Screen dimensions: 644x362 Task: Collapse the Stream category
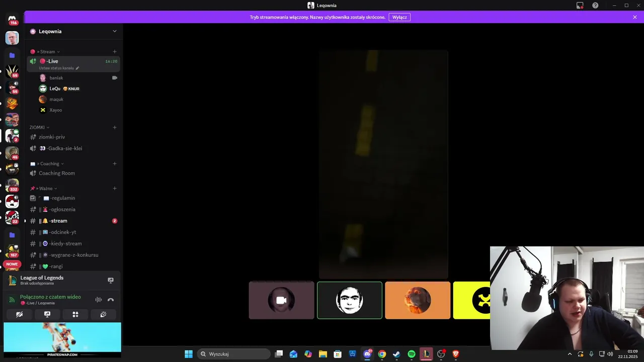(x=48, y=51)
